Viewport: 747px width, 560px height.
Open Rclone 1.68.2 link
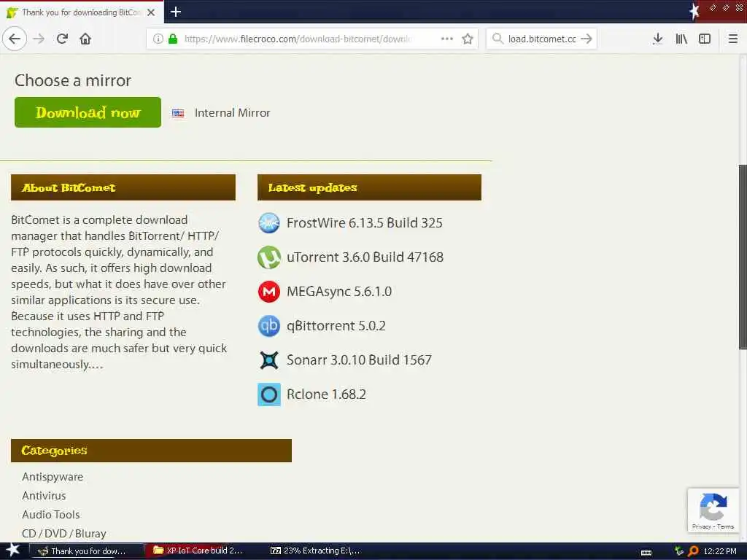click(326, 394)
